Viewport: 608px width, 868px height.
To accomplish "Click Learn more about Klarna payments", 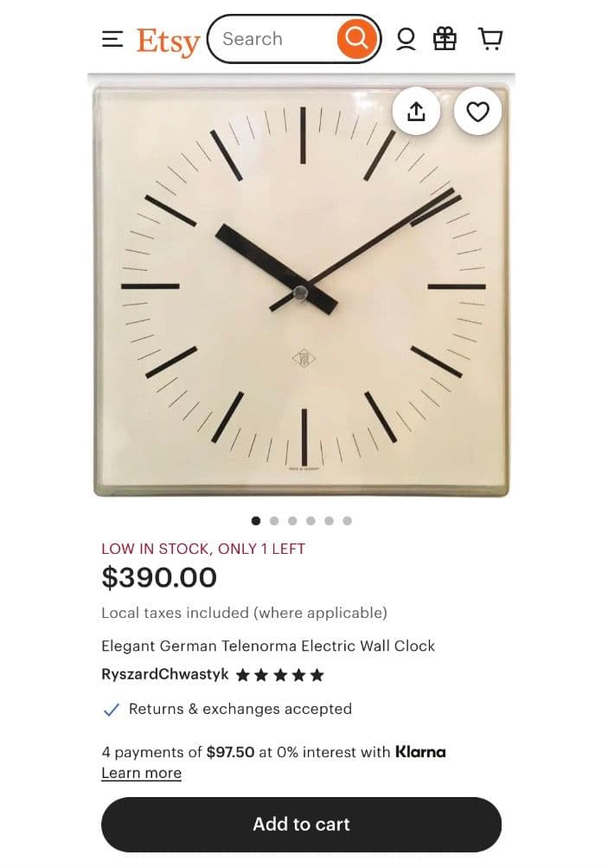I will (141, 773).
